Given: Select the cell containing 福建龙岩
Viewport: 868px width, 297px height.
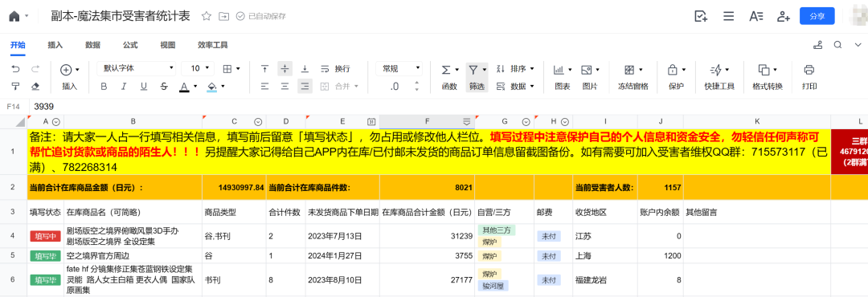Looking at the screenshot, I should [x=605, y=280].
